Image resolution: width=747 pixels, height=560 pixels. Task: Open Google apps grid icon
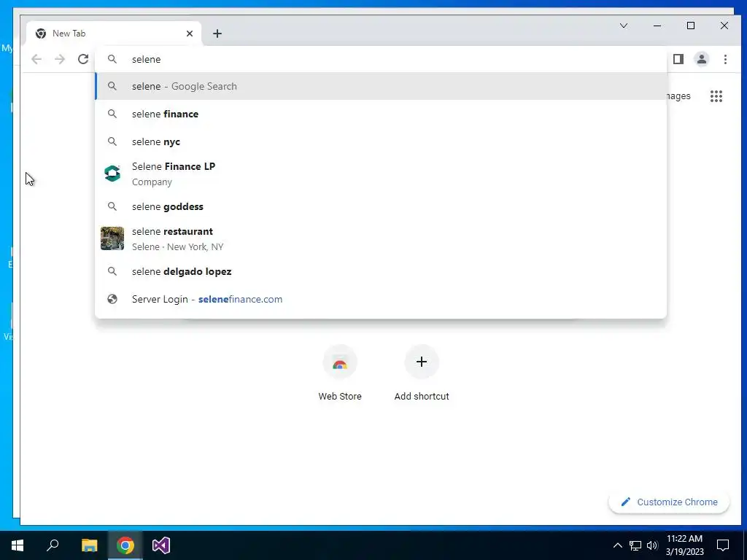click(x=716, y=96)
